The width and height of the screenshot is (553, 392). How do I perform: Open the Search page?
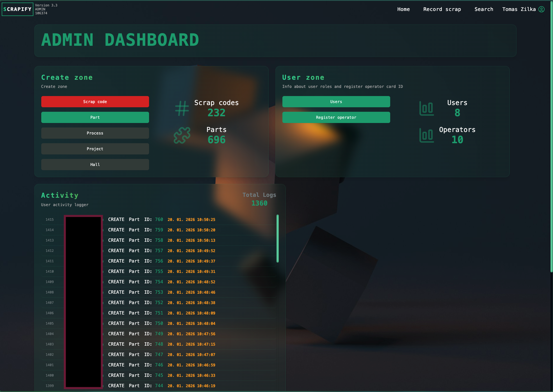[484, 9]
